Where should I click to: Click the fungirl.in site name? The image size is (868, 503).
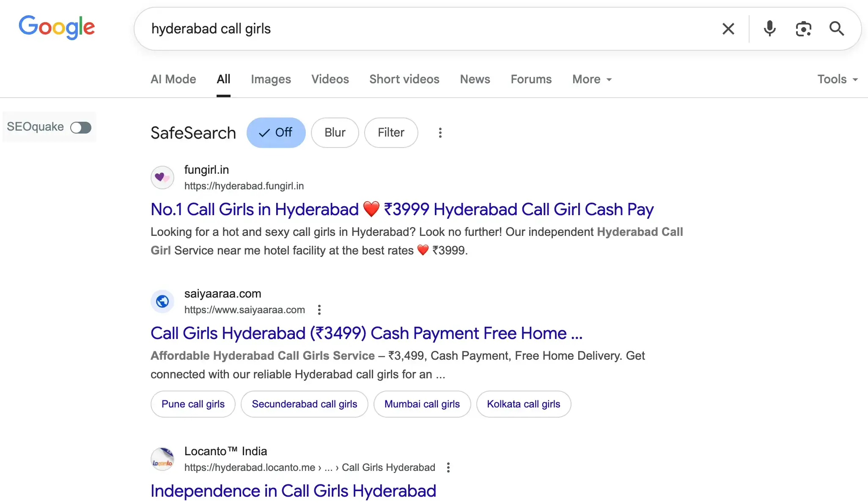(206, 170)
